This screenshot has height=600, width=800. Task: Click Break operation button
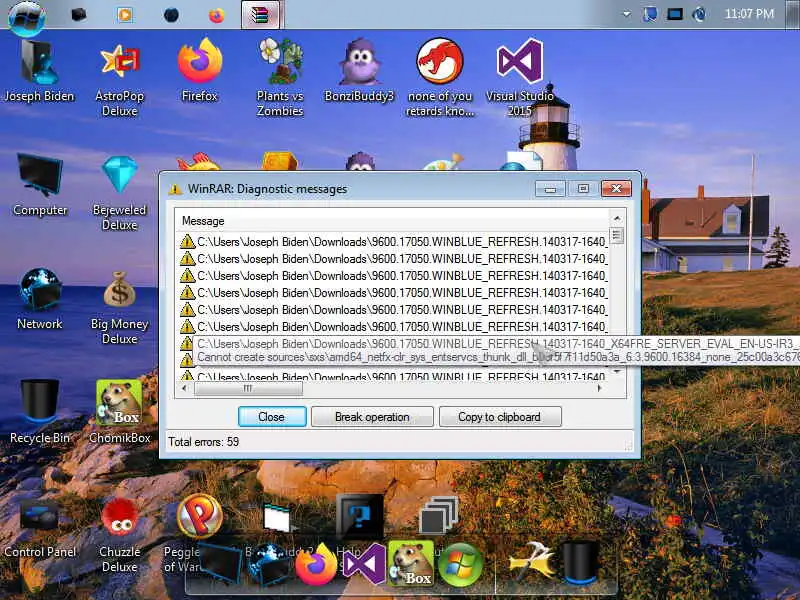(x=372, y=417)
